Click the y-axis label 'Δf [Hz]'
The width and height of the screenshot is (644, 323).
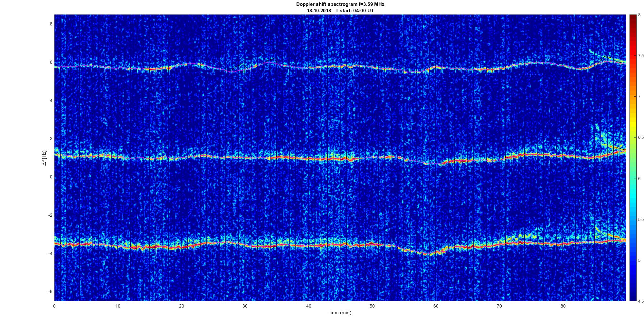tap(44, 158)
